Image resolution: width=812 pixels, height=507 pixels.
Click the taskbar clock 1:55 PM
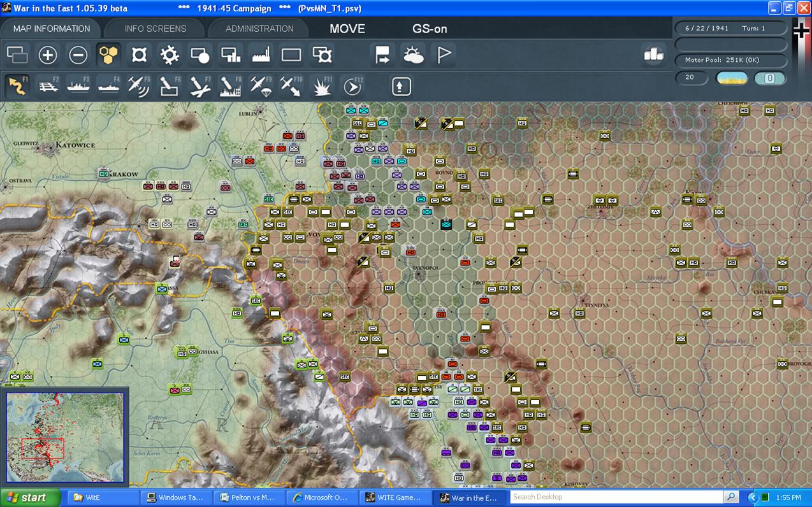790,497
